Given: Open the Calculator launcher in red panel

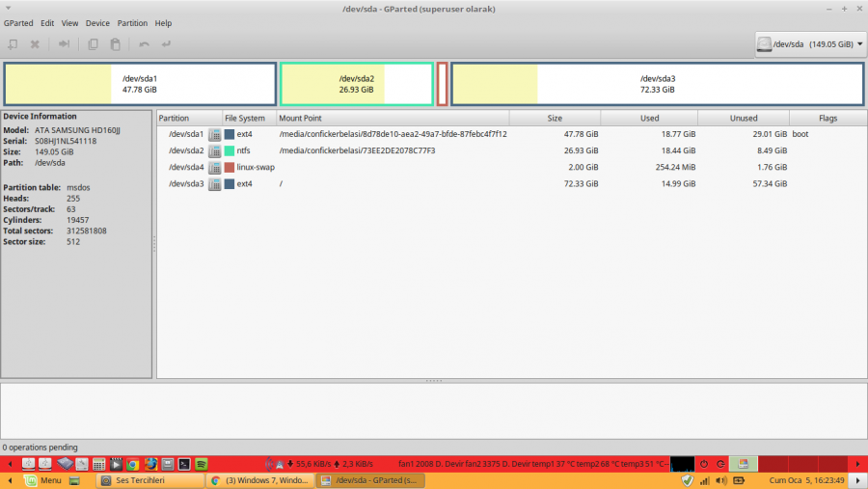Looking at the screenshot, I should (x=99, y=464).
